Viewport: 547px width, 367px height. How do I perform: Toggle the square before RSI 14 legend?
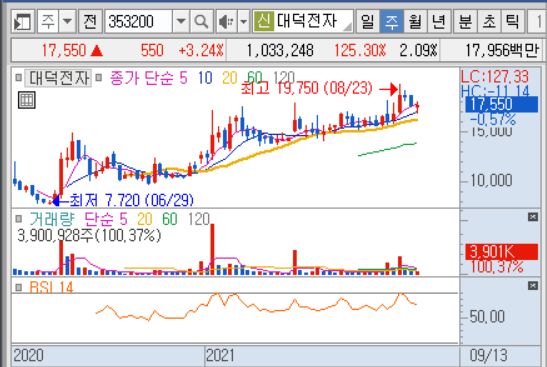[19, 287]
